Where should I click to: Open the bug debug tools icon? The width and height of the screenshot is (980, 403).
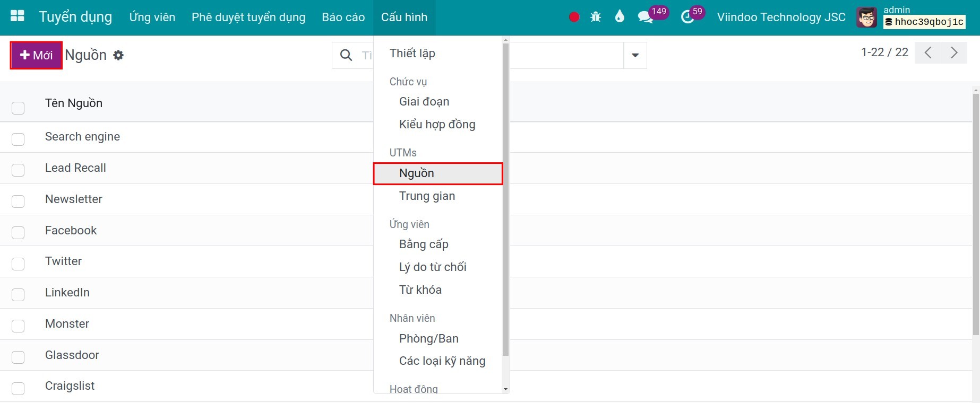point(596,17)
